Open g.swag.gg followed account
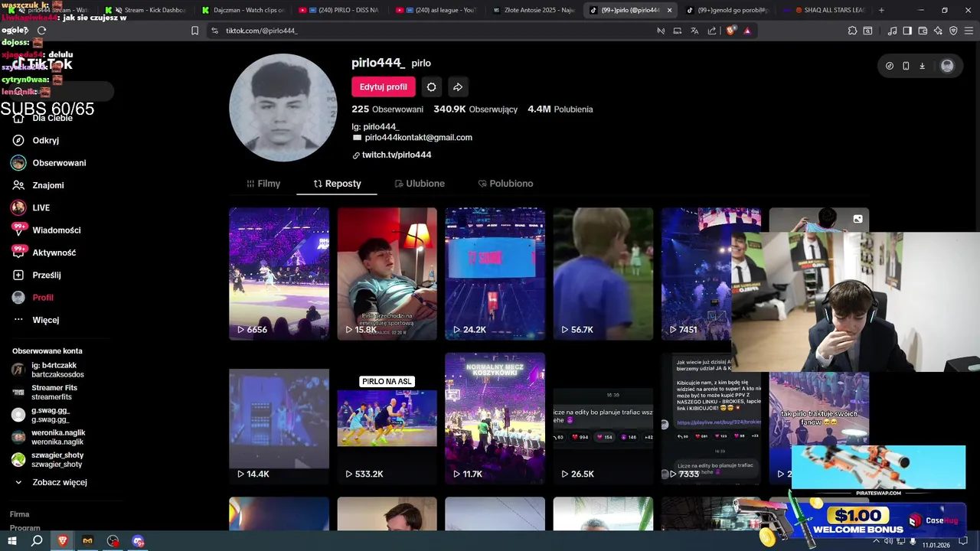980x551 pixels. 41,415
